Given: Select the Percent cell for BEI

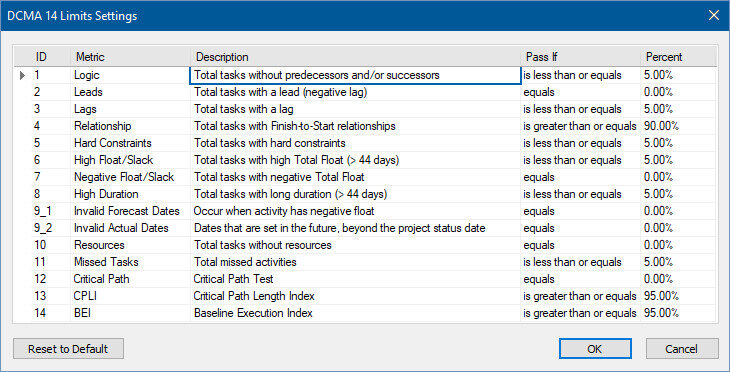Looking at the screenshot, I should pos(678,313).
